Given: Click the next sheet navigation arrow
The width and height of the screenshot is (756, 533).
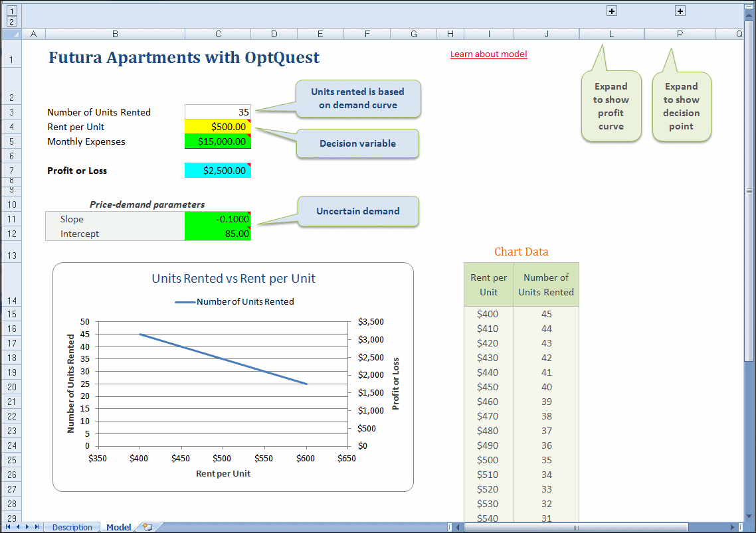Looking at the screenshot, I should (28, 527).
